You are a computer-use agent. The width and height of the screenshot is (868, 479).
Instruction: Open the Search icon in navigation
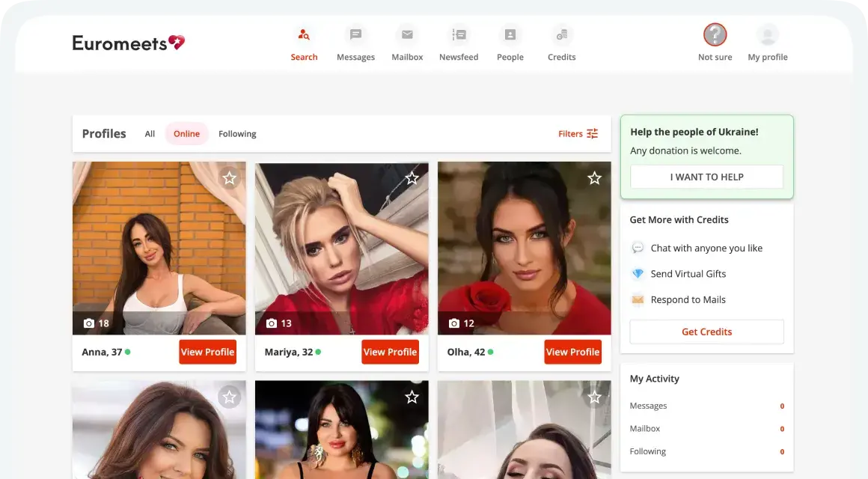click(304, 34)
